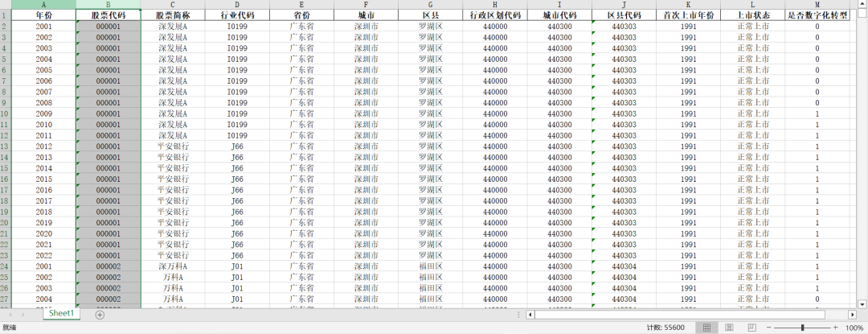Switch to Page Break Preview
Screen dimensions: 868x334
point(751,328)
